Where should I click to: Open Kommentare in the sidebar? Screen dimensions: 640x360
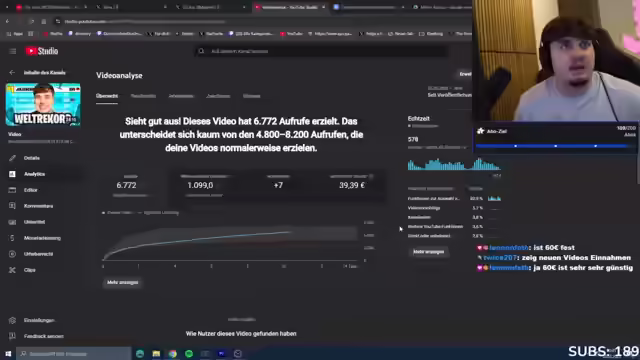point(38,206)
